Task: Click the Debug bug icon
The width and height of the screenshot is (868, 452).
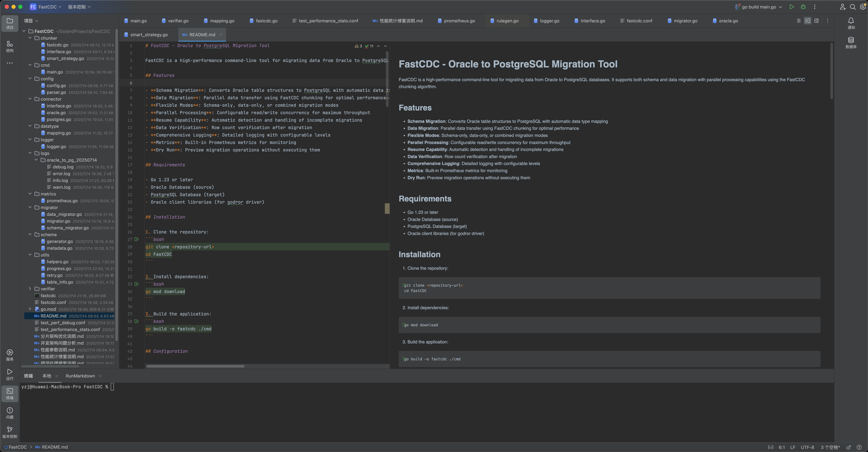Action: coord(803,7)
